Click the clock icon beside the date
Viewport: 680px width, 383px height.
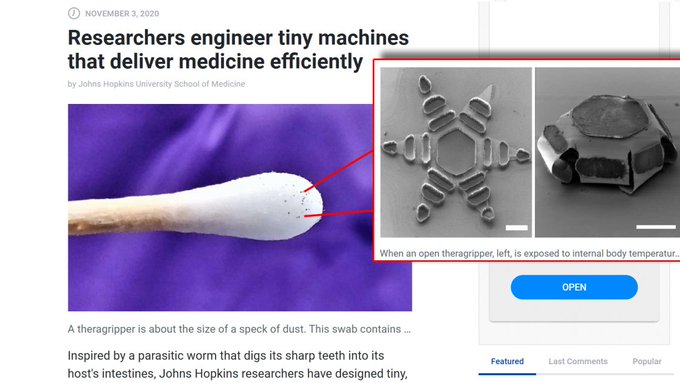pos(74,13)
